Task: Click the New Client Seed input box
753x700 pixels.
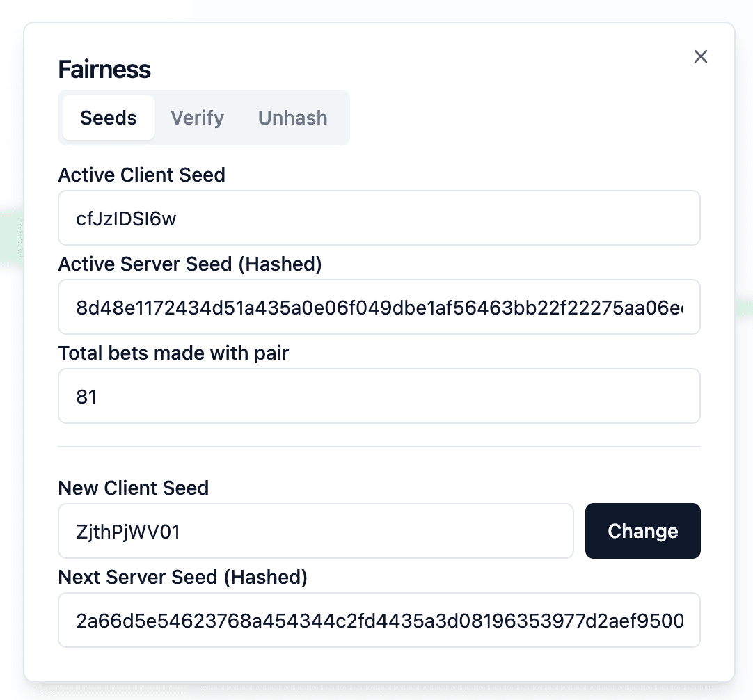Action: 315,531
